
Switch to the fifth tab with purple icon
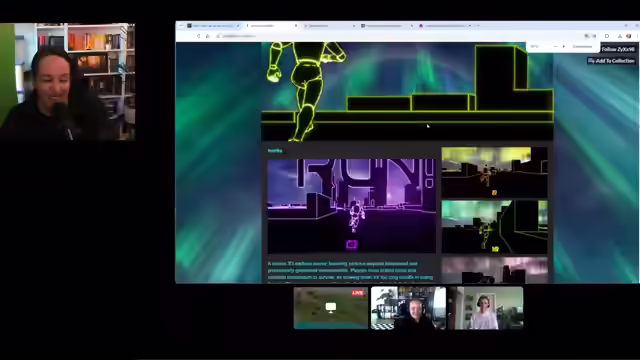(446, 26)
